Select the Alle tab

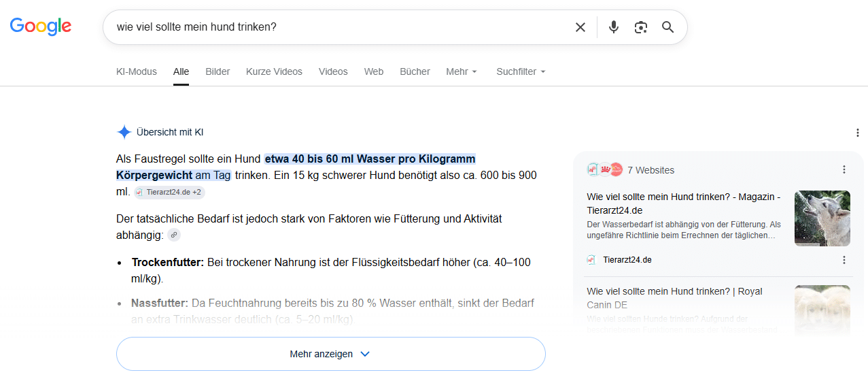click(x=181, y=71)
